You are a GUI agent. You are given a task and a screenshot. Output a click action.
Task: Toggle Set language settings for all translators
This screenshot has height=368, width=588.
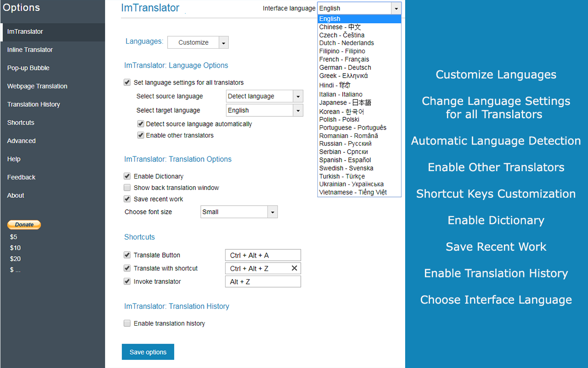click(127, 83)
